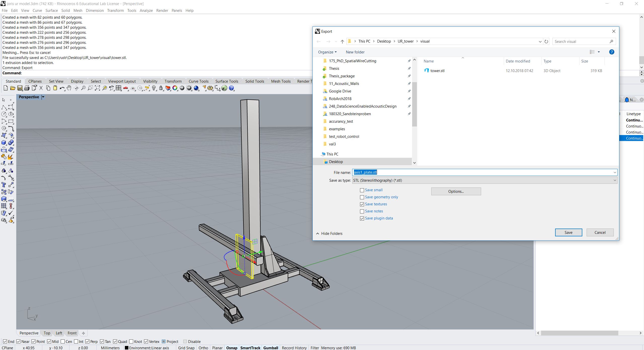Uncheck Save textures option
Screen dimensions: 644x350
(x=362, y=204)
